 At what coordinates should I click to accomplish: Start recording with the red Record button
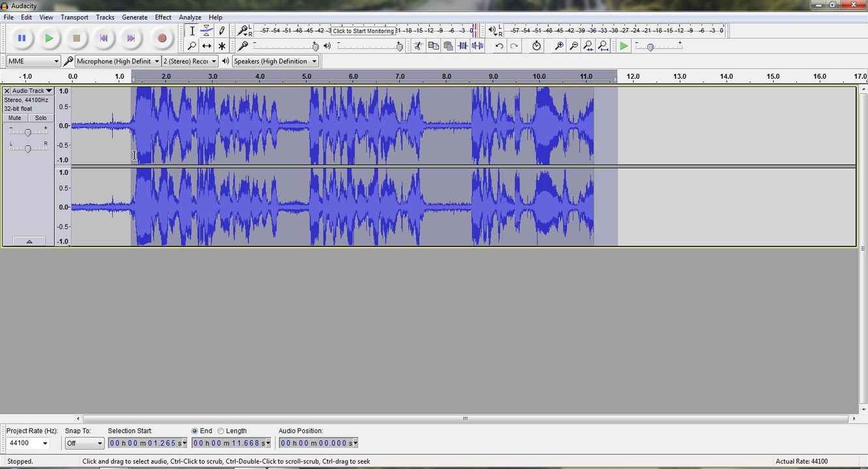[x=162, y=38]
